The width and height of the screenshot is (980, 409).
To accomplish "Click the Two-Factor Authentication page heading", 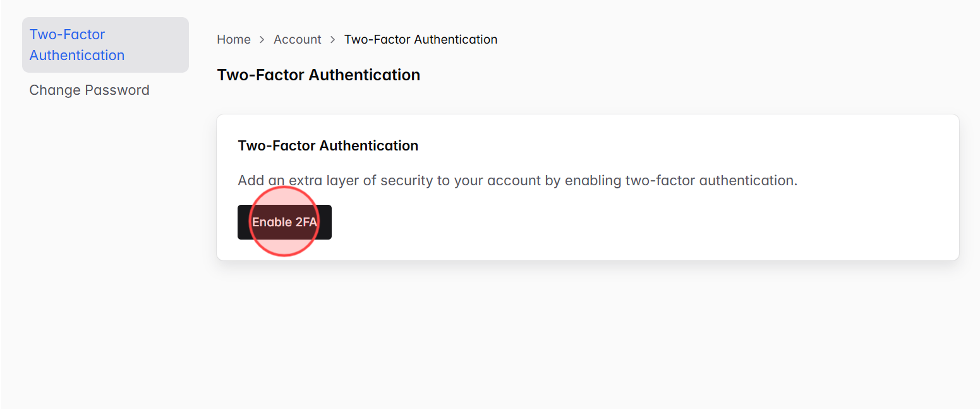I will 318,75.
